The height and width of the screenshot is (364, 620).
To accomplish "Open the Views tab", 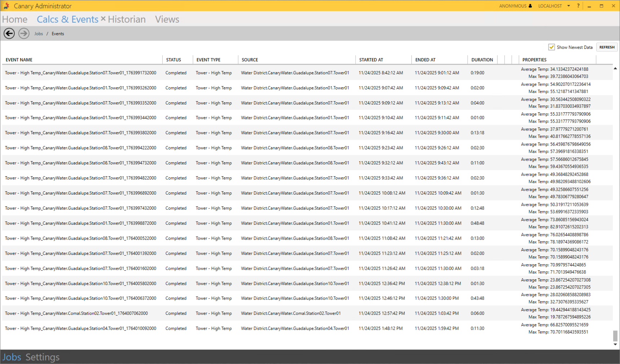I will (x=167, y=19).
